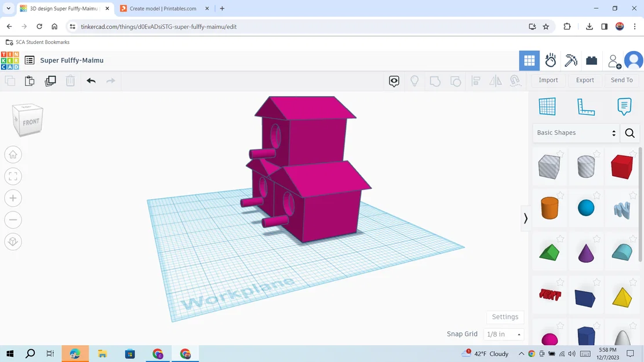Open the Sim Lab icon
644x362 pixels.
pyautogui.click(x=550, y=61)
